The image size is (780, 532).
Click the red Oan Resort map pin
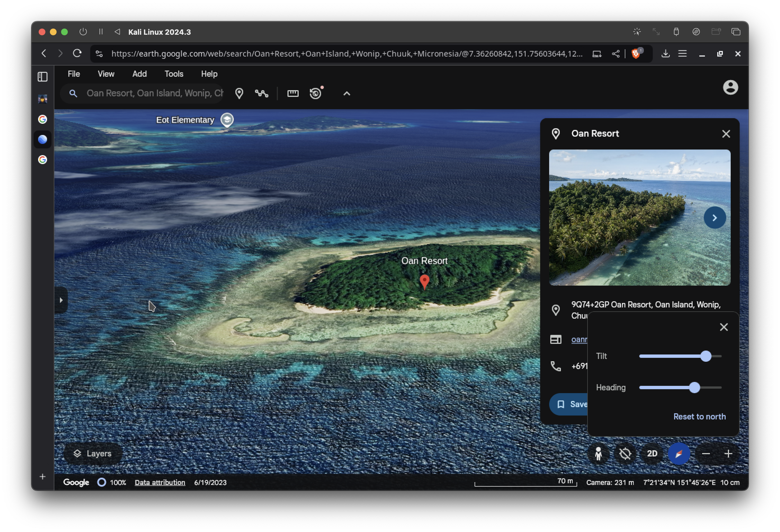(424, 282)
